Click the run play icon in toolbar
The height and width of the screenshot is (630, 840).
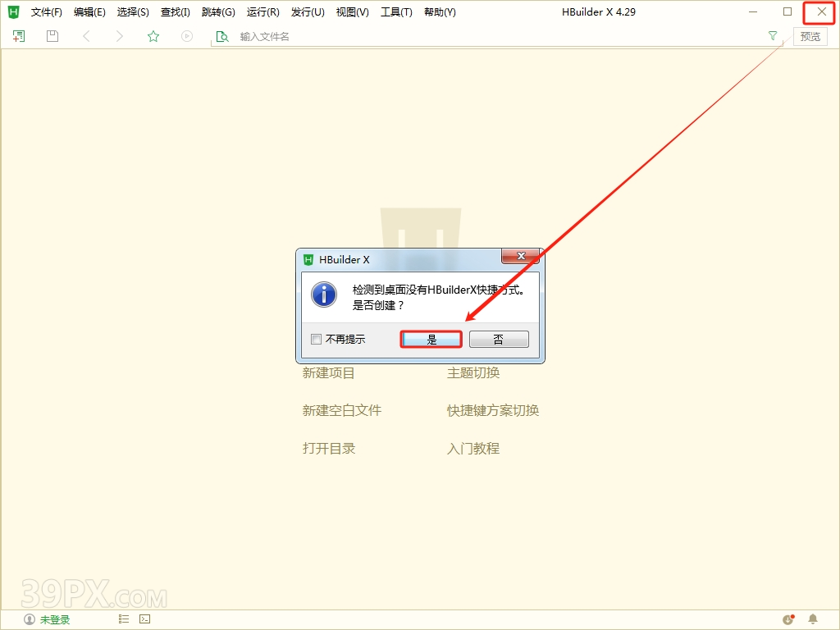coord(187,36)
